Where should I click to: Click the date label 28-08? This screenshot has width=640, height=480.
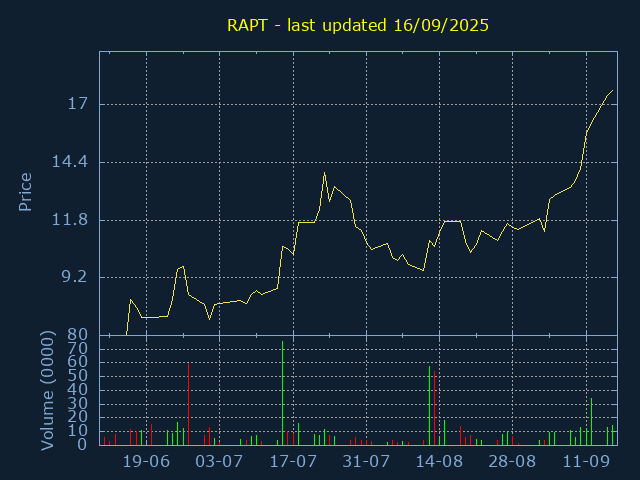tap(512, 462)
